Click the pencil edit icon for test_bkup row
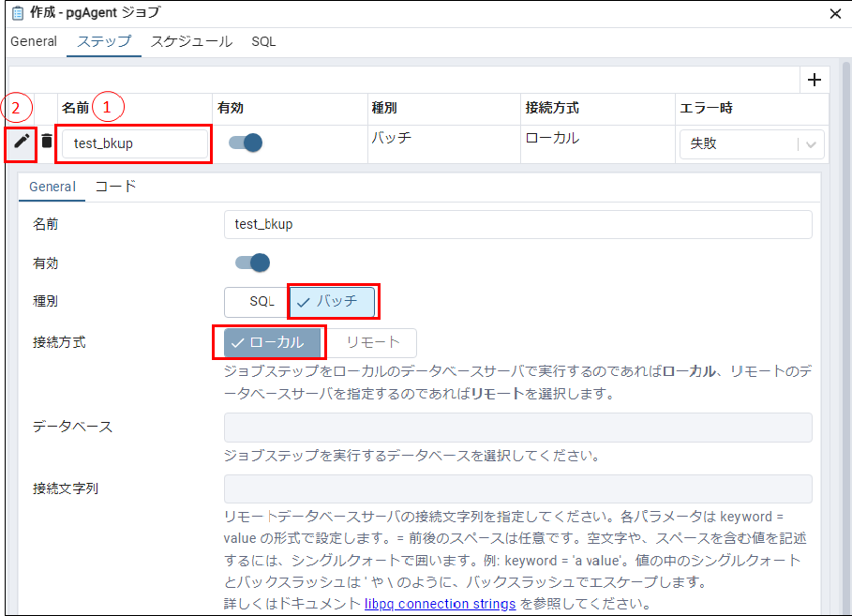852x616 pixels. tap(22, 142)
